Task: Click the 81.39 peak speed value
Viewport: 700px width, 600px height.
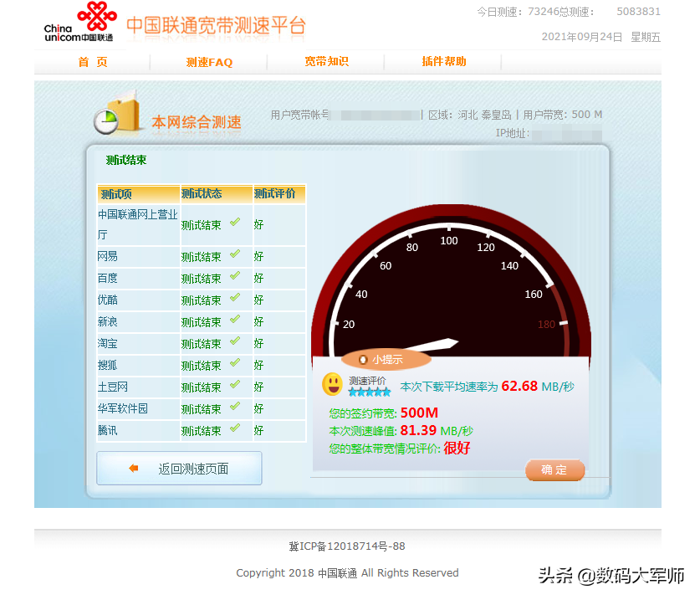Action: 418,430
